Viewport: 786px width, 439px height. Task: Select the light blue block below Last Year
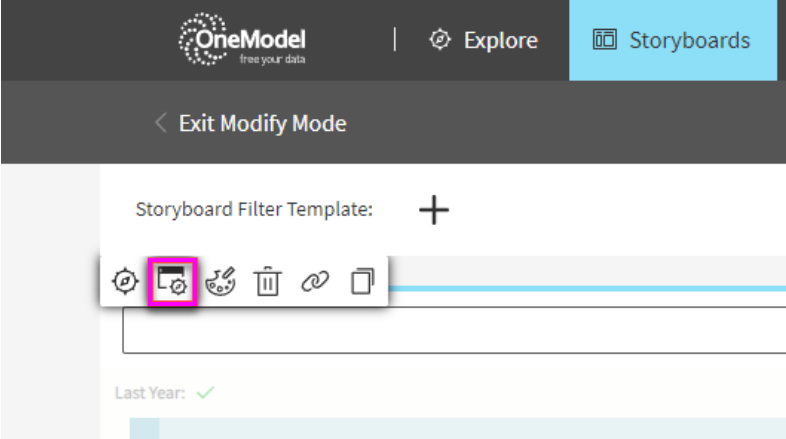pos(458,428)
